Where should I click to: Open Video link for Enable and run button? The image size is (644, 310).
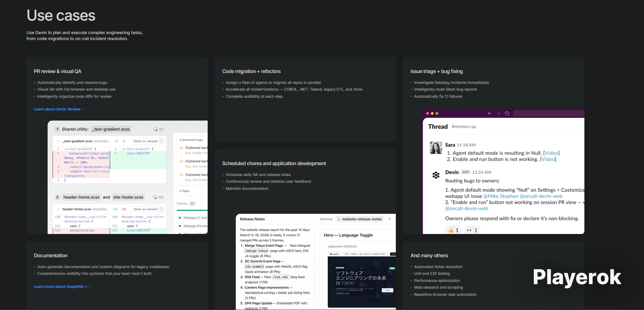(548, 159)
